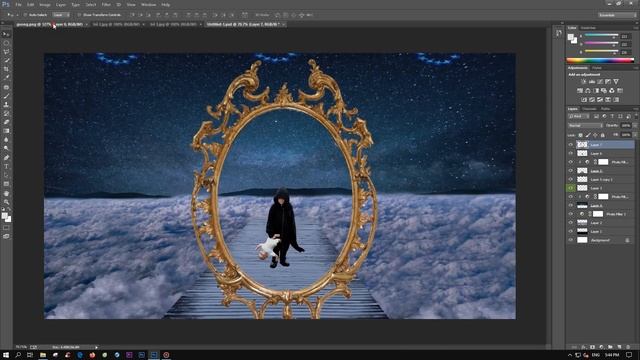640x360 pixels.
Task: Enable Show Transform Controls checkbox
Action: tap(79, 15)
